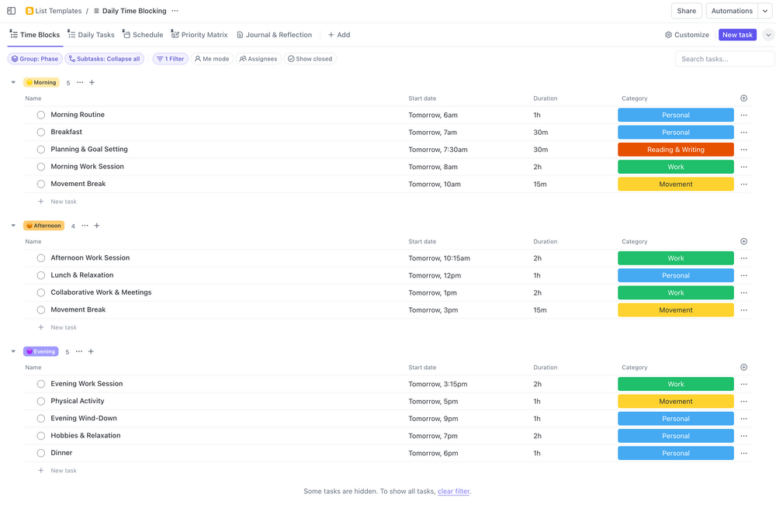Open the Evening group ellipsis options

(x=79, y=351)
